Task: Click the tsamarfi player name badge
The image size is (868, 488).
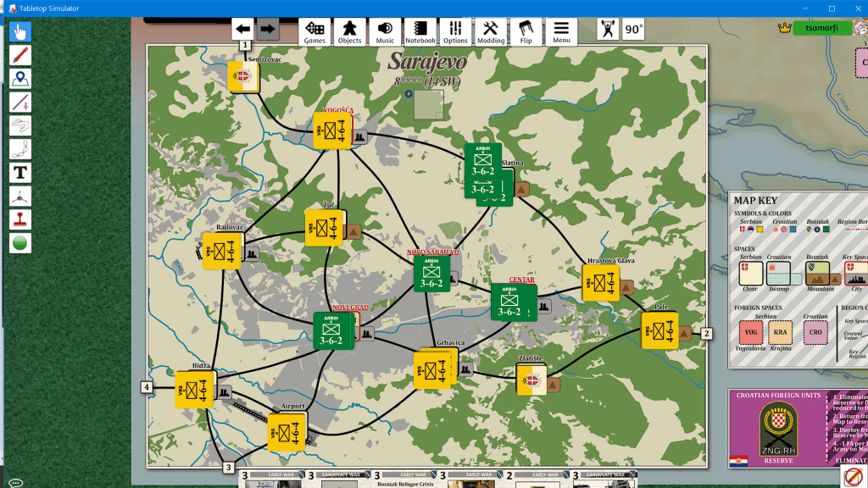Action: coord(821,28)
